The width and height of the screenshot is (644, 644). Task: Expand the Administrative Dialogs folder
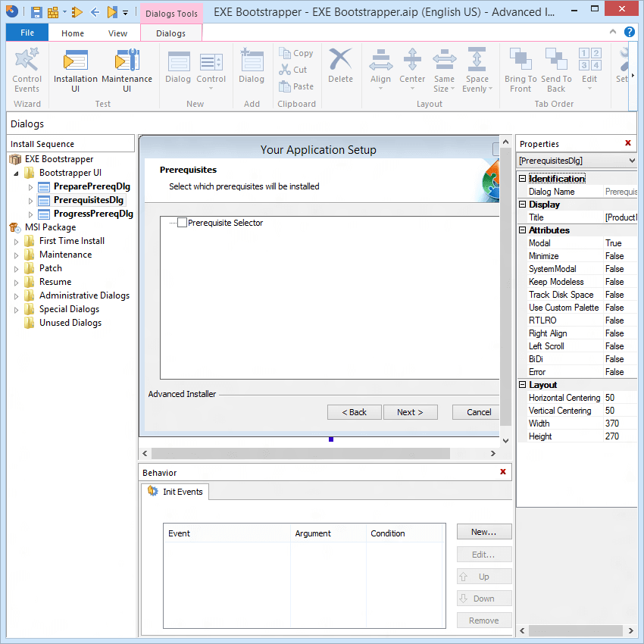[16, 296]
